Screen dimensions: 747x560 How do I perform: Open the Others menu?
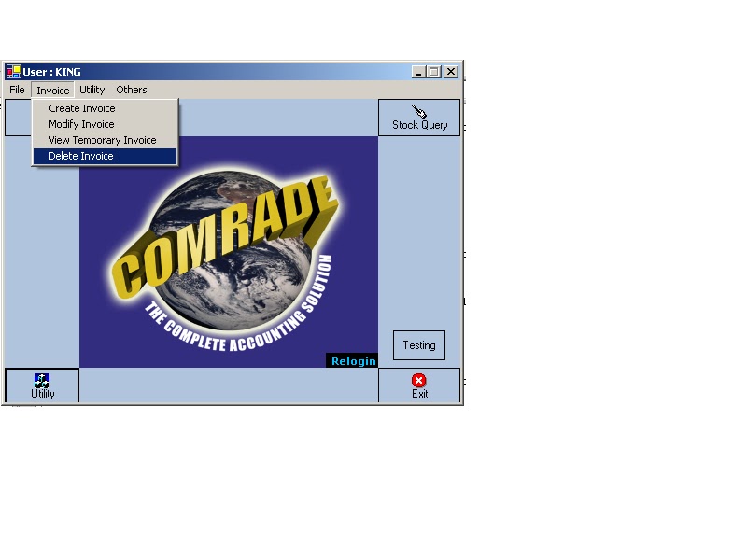point(131,90)
